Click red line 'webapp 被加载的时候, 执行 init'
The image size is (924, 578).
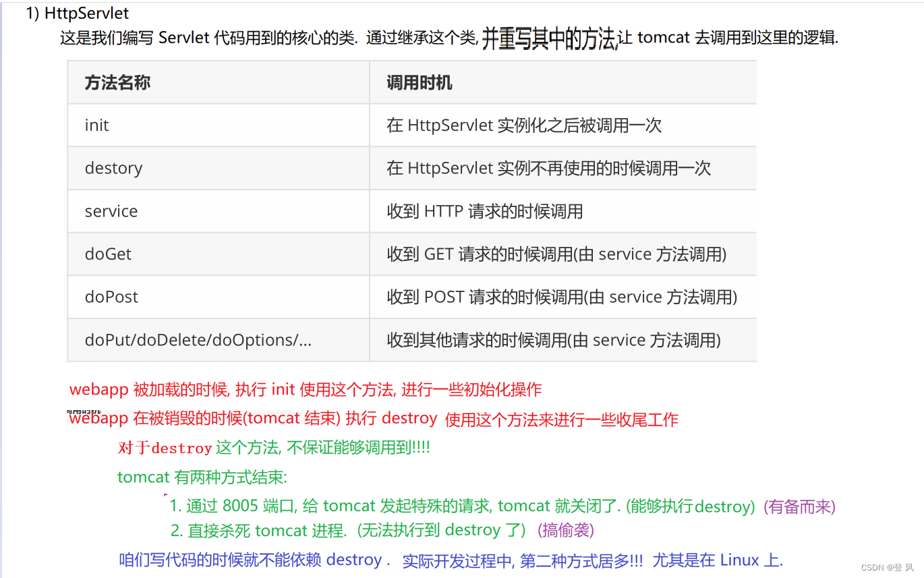coord(306,390)
